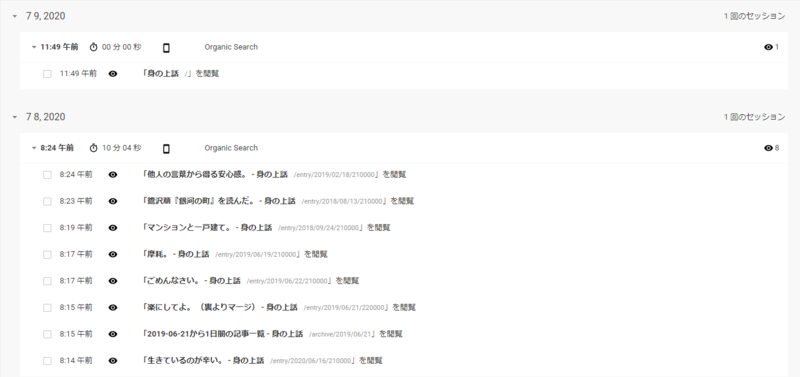This screenshot has width=800, height=377.
Task: Click the 8:24 午前 session start time
Action: 57,148
